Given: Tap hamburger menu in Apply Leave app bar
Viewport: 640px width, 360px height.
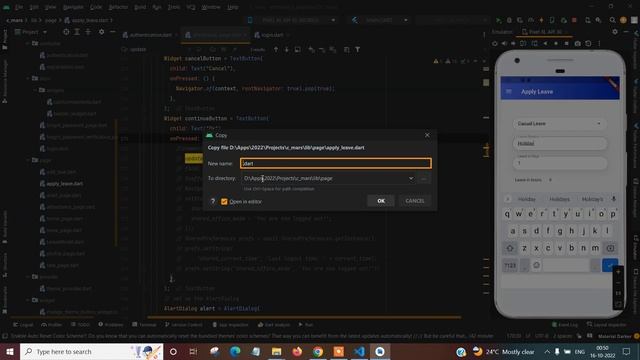Looking at the screenshot, I should pyautogui.click(x=509, y=91).
